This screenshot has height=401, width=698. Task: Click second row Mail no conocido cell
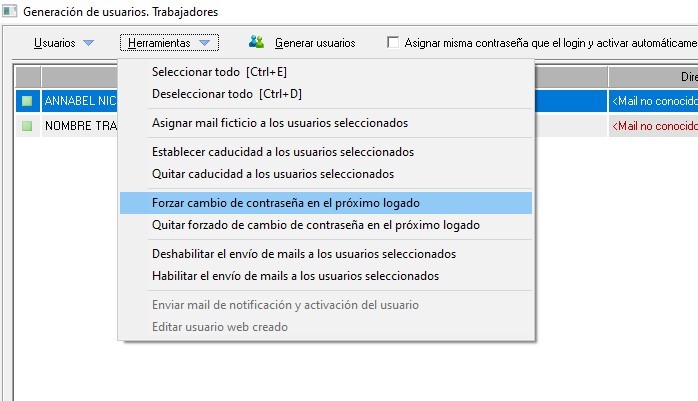653,127
